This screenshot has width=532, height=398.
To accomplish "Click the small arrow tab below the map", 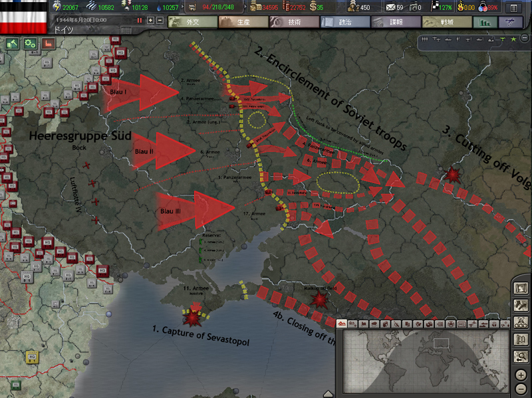I will tap(328, 394).
